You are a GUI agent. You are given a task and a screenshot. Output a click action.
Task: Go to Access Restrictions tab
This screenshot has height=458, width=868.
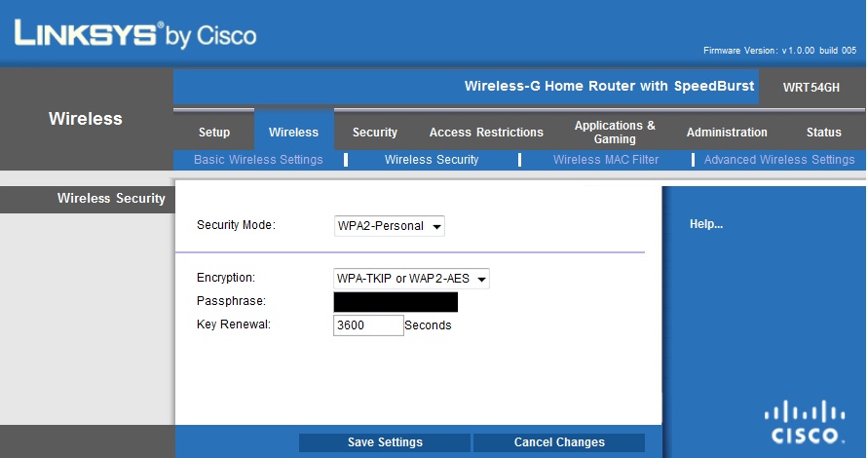[486, 132]
